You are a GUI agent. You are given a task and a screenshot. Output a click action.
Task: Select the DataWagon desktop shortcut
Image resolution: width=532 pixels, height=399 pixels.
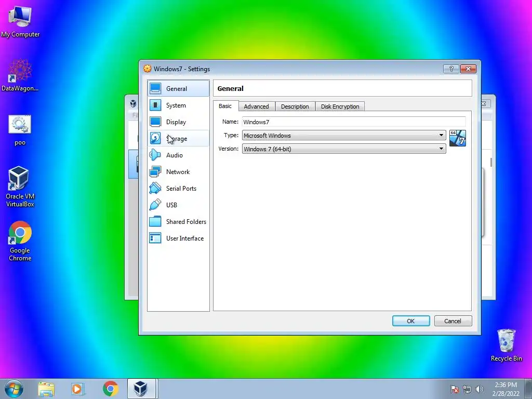click(x=20, y=75)
